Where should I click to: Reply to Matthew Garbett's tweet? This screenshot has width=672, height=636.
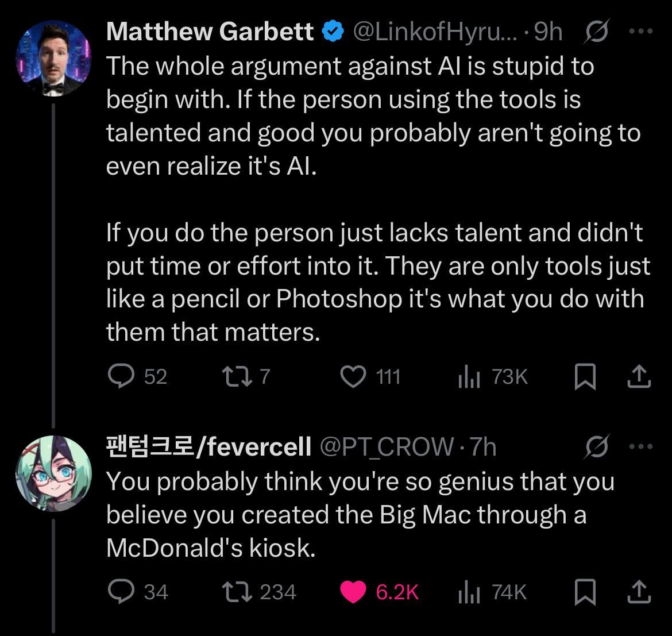120,377
